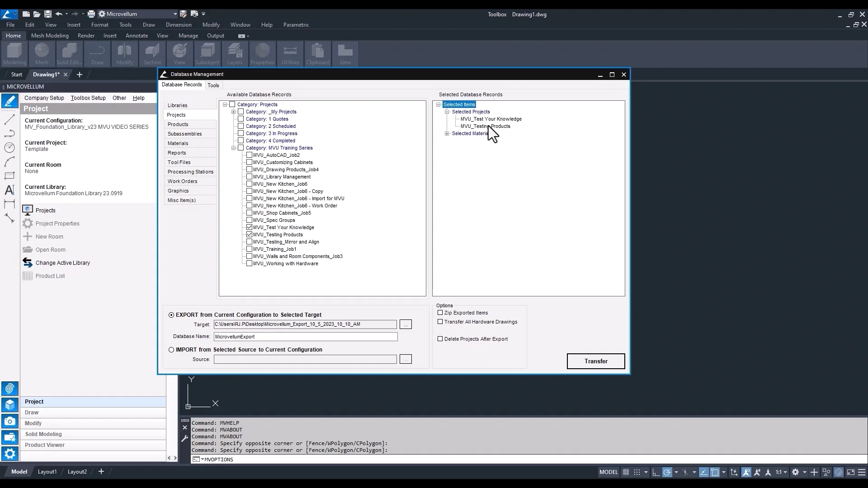
Task: Open the Microvellum workspace dropdown
Action: point(175,14)
